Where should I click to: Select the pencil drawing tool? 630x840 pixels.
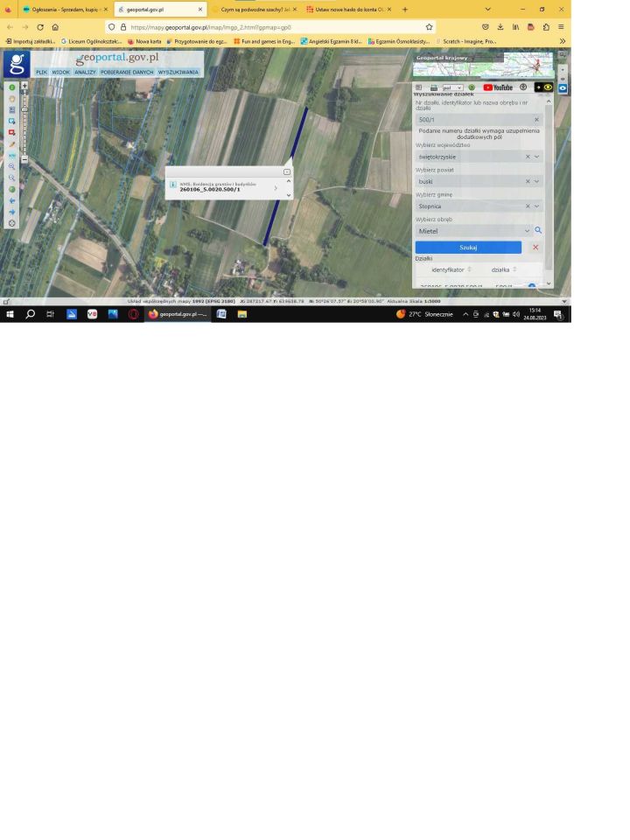[x=11, y=144]
